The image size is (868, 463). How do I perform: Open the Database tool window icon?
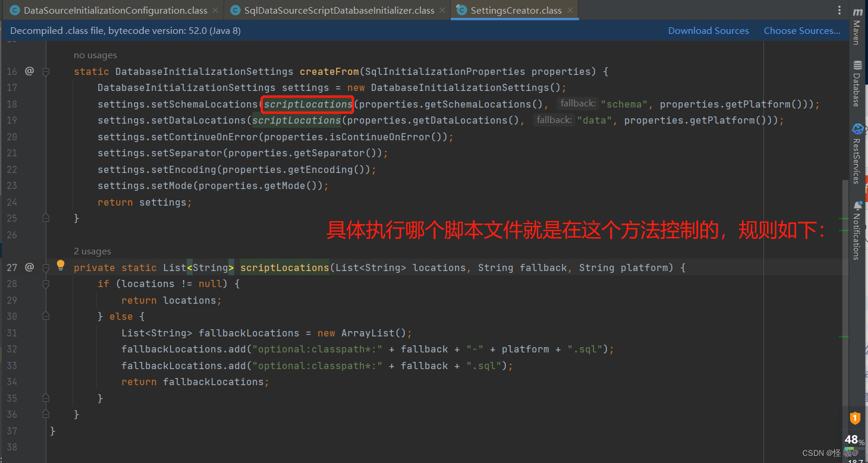[857, 65]
